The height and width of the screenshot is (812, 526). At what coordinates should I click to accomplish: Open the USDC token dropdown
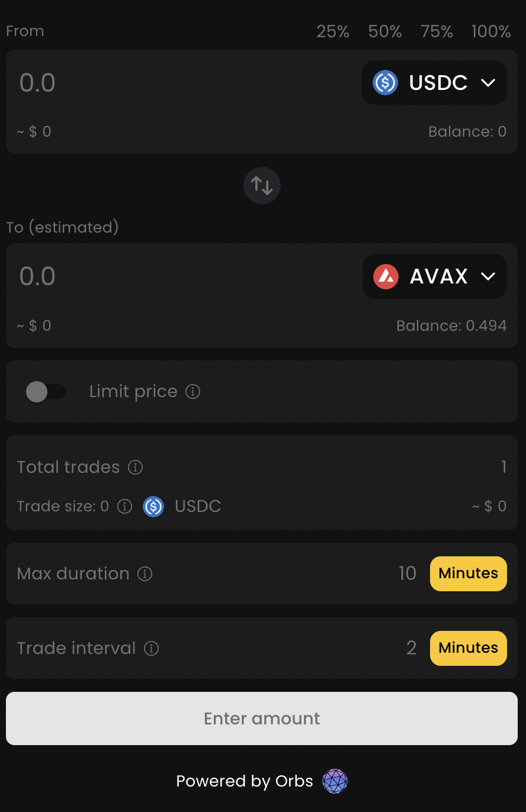pos(434,83)
